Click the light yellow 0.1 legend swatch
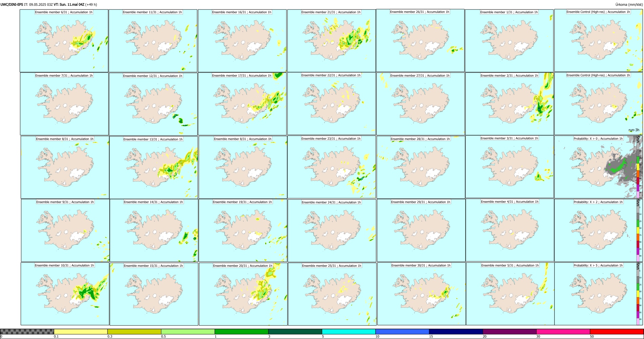The height and width of the screenshot is (339, 644). (81, 332)
